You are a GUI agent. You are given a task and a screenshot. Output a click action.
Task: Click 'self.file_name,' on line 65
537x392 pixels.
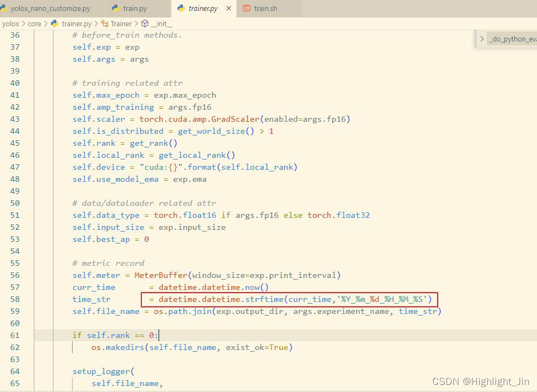pyautogui.click(x=127, y=383)
